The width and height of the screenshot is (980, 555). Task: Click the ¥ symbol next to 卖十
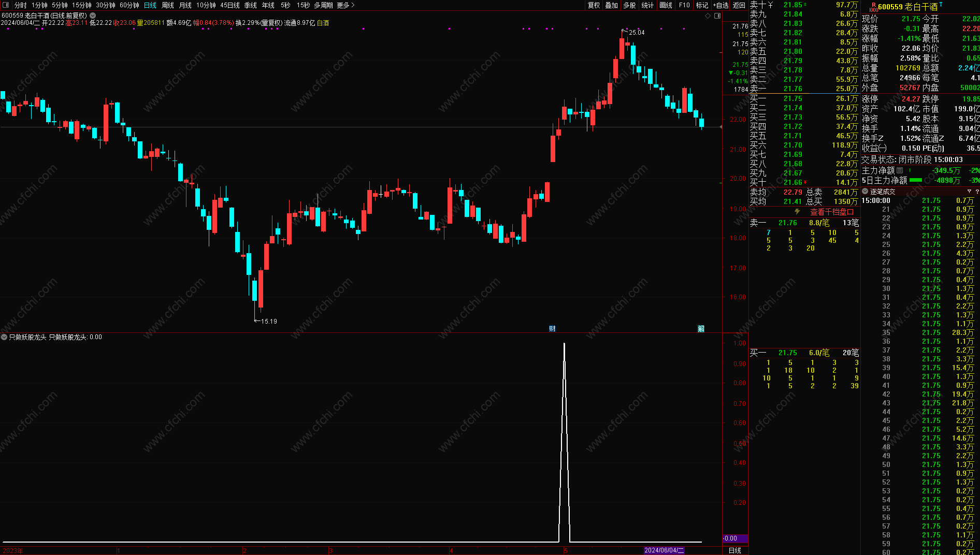click(771, 5)
